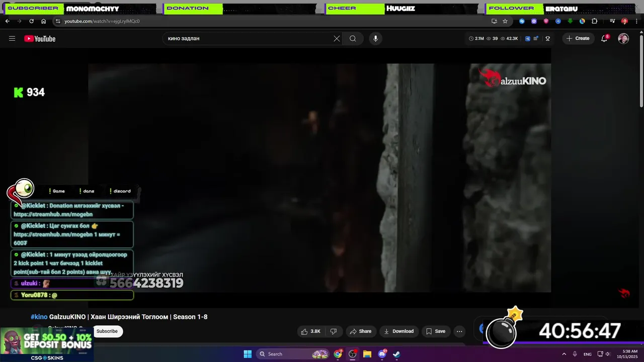Screen dimensions: 644x362
Task: Start voice search with the microphone
Action: (375, 39)
